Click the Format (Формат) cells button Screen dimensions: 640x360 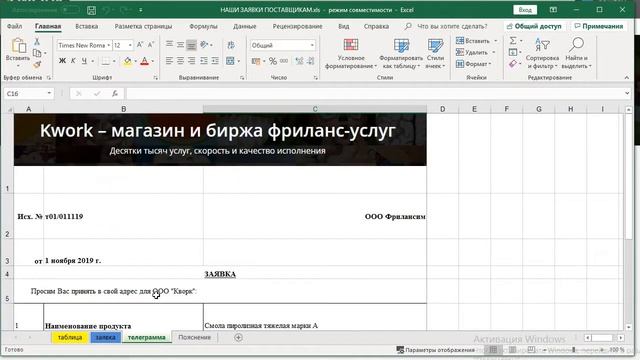473,64
